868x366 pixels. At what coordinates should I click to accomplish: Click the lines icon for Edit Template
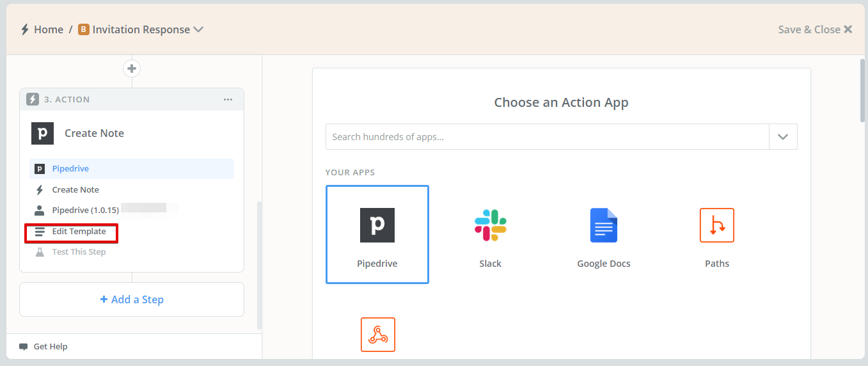point(40,231)
